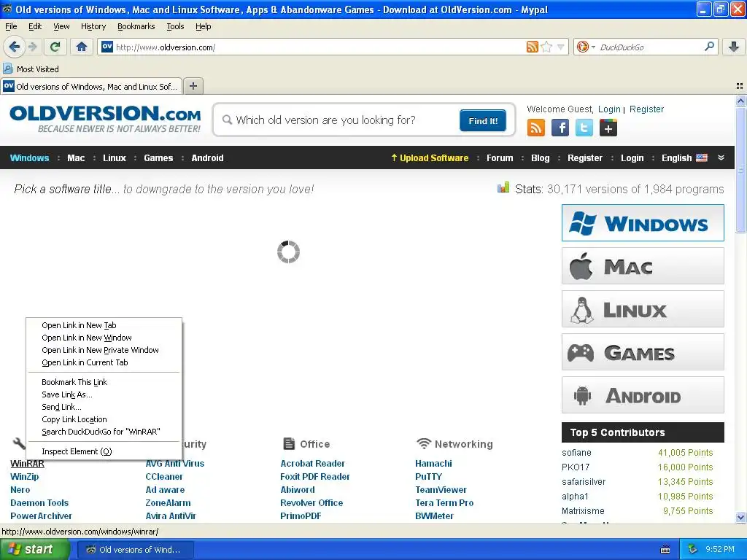Open the address bar history dropdown arrow
747x560 pixels.
(x=561, y=47)
